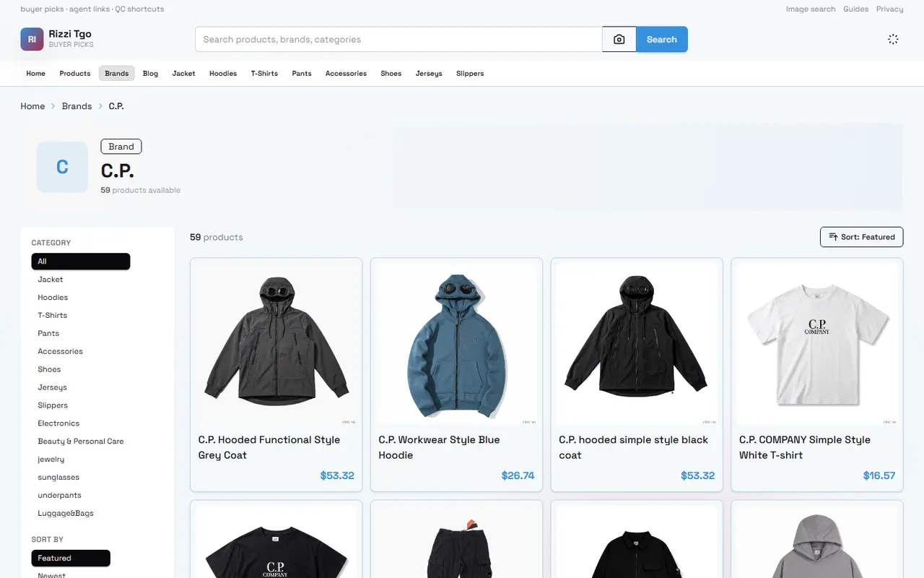Filter by Beauty & Personal Care category
The width and height of the screenshot is (924, 578).
81,441
